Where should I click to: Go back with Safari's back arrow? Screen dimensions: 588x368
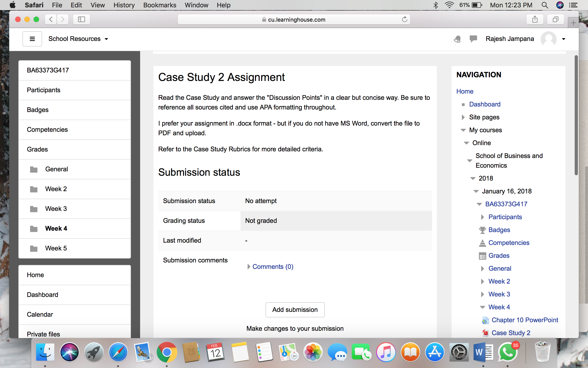51,19
